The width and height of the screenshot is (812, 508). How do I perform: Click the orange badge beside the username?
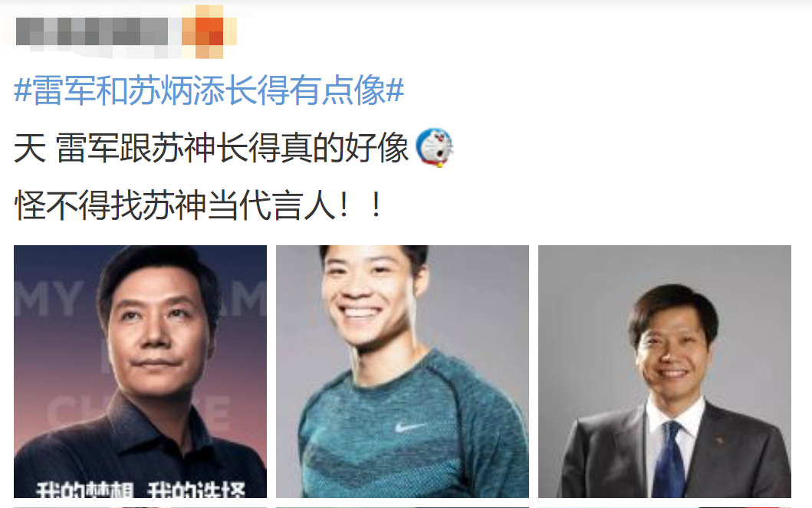tap(209, 31)
